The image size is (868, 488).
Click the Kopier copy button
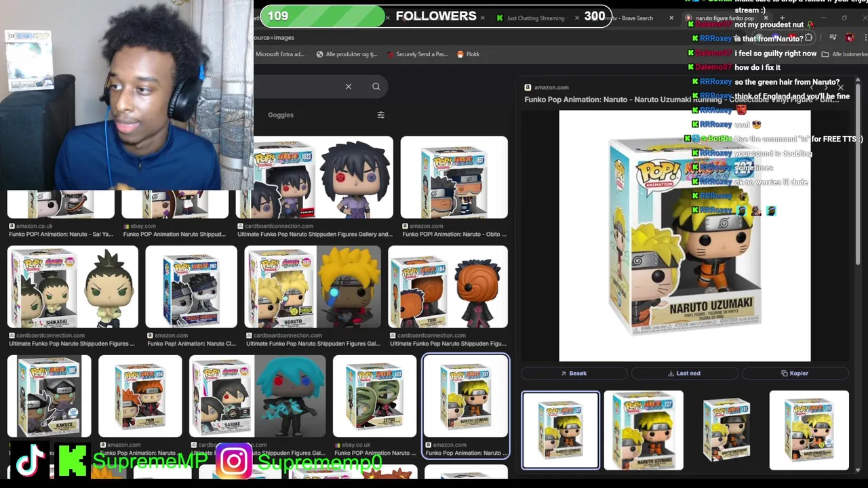click(x=795, y=373)
